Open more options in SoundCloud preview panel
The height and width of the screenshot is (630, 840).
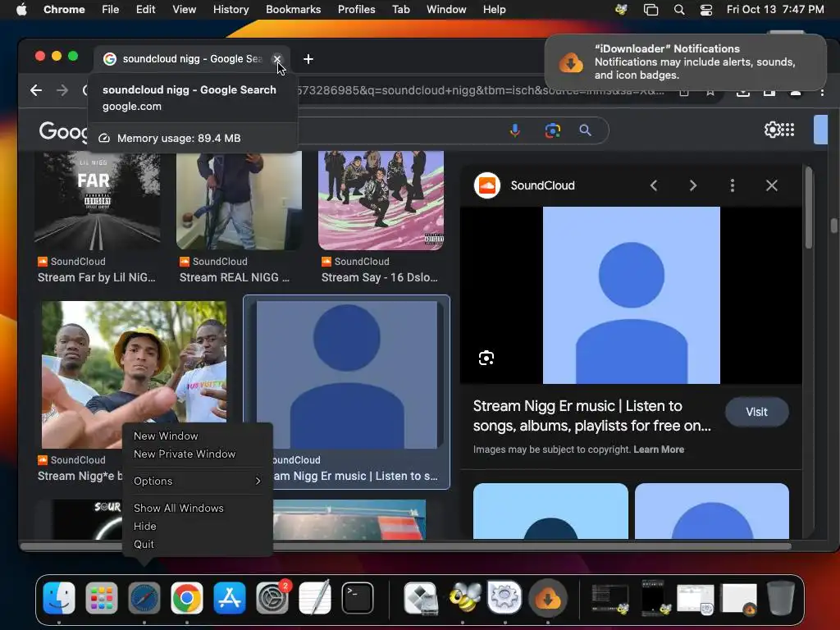pos(733,185)
